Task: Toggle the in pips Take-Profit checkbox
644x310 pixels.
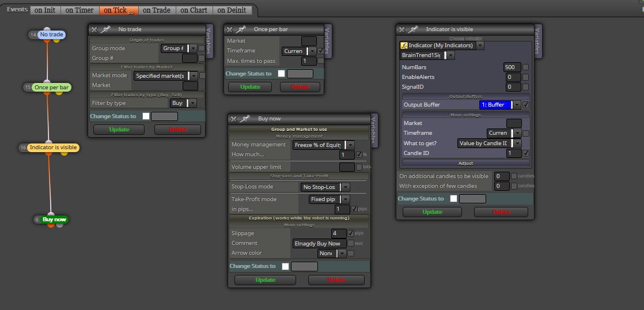Action: pyautogui.click(x=354, y=209)
